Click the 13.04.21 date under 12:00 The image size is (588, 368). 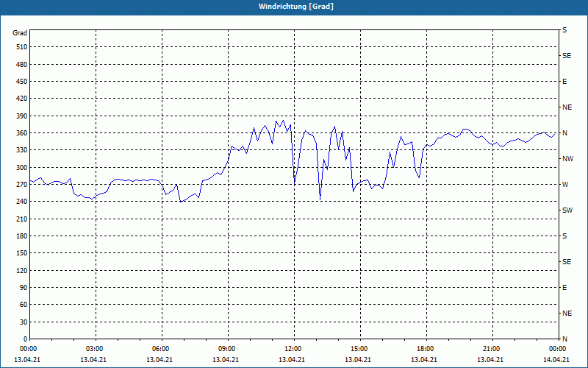click(292, 360)
